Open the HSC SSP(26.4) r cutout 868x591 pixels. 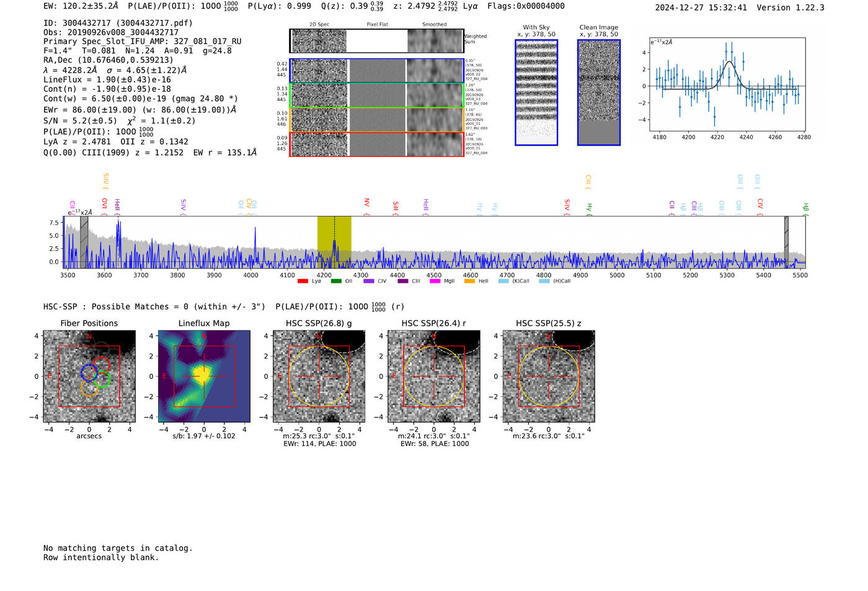coord(434,376)
